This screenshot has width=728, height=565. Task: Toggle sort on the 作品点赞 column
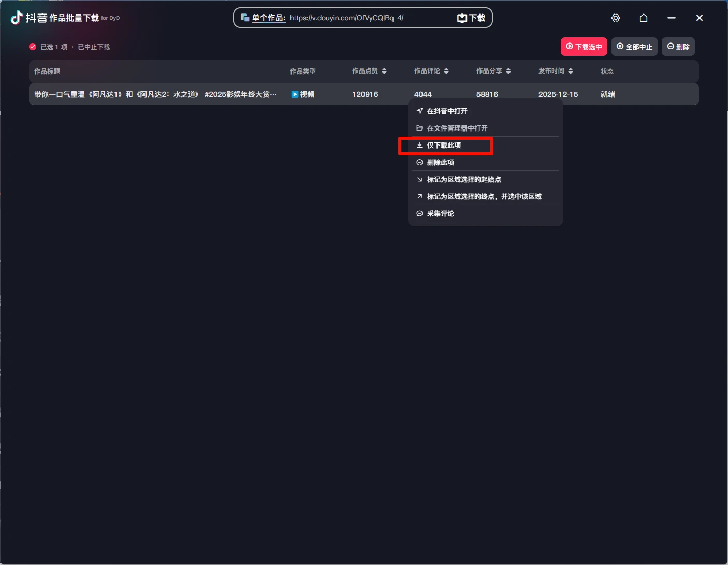(x=383, y=71)
